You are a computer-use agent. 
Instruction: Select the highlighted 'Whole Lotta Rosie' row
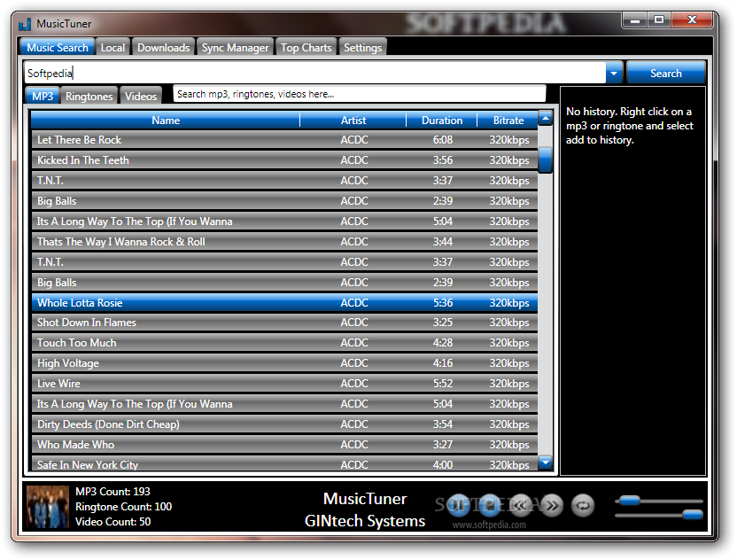click(x=284, y=303)
